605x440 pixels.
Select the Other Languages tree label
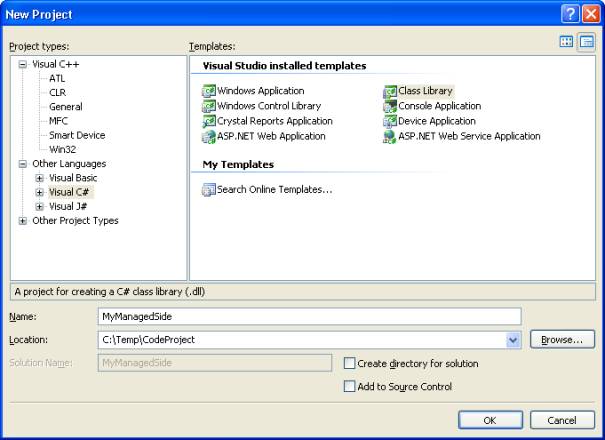pyautogui.click(x=69, y=164)
